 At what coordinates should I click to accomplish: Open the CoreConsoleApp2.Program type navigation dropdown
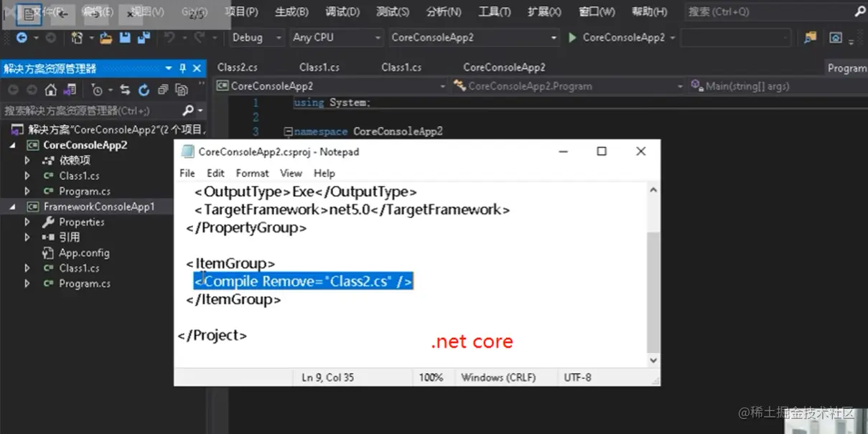(569, 86)
